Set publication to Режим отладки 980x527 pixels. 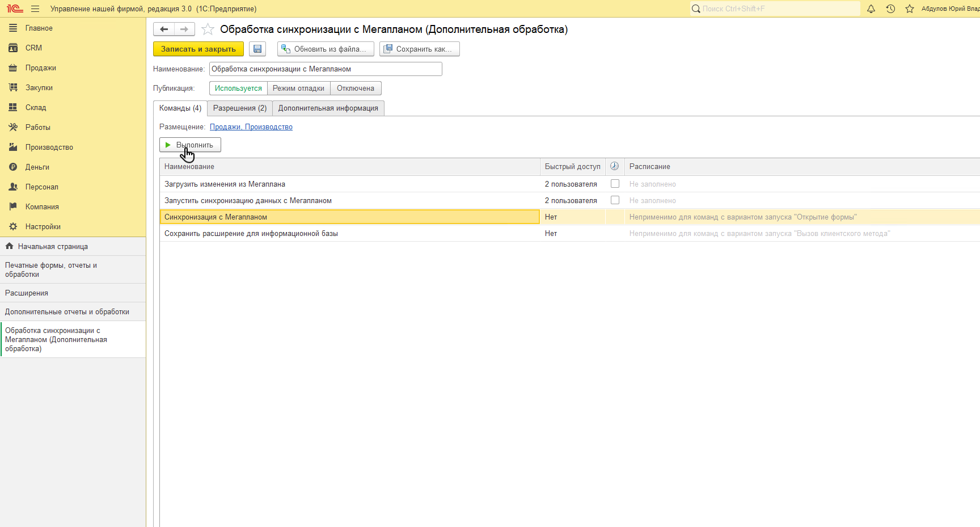tap(298, 88)
